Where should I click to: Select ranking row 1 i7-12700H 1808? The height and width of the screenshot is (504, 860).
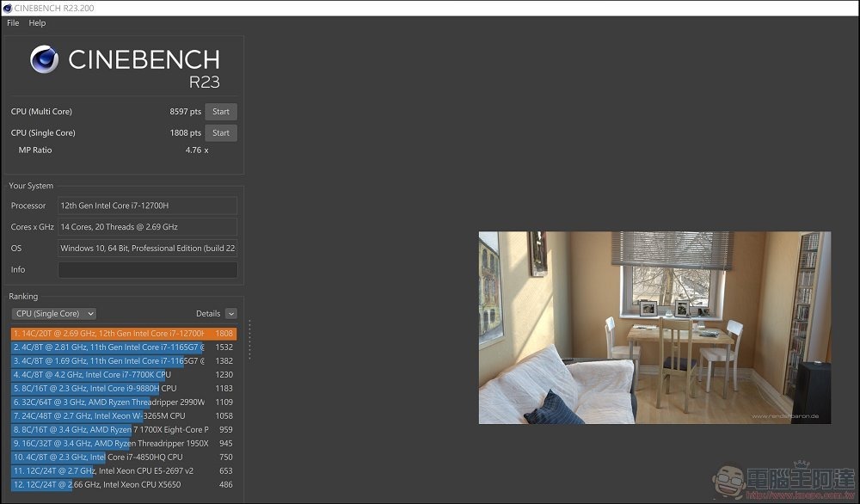tap(124, 334)
